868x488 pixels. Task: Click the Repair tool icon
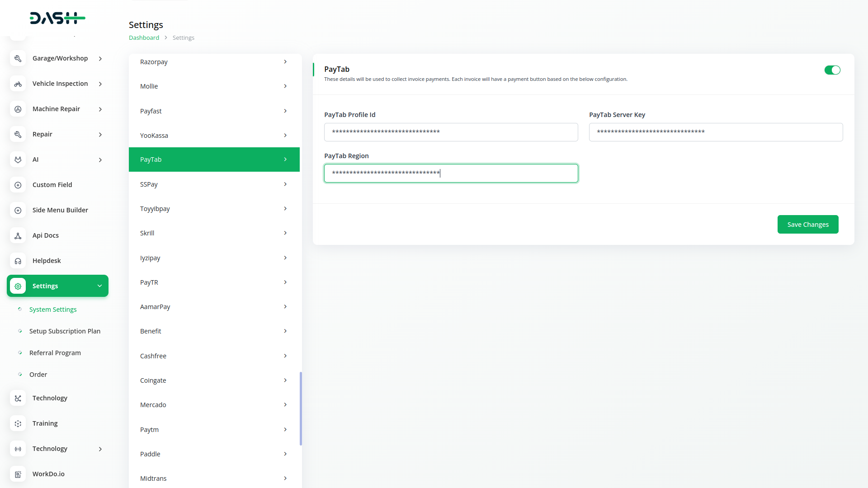point(18,134)
